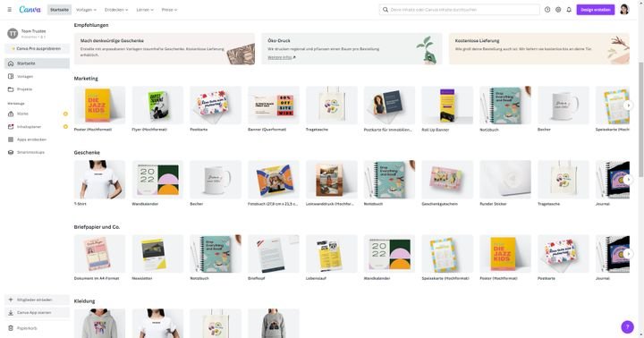This screenshot has width=644, height=338.
Task: Open Apps entdecken in the sidebar
Action: click(37, 139)
